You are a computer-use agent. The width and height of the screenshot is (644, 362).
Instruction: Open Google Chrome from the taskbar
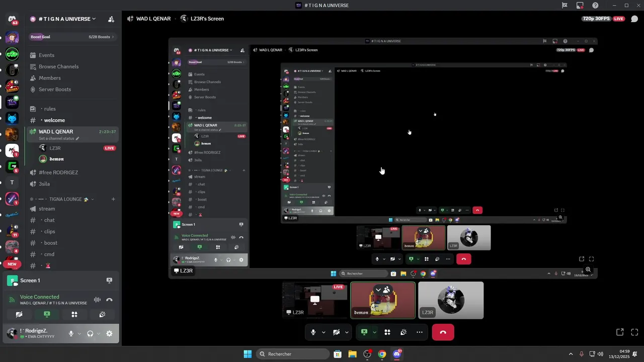point(382,354)
